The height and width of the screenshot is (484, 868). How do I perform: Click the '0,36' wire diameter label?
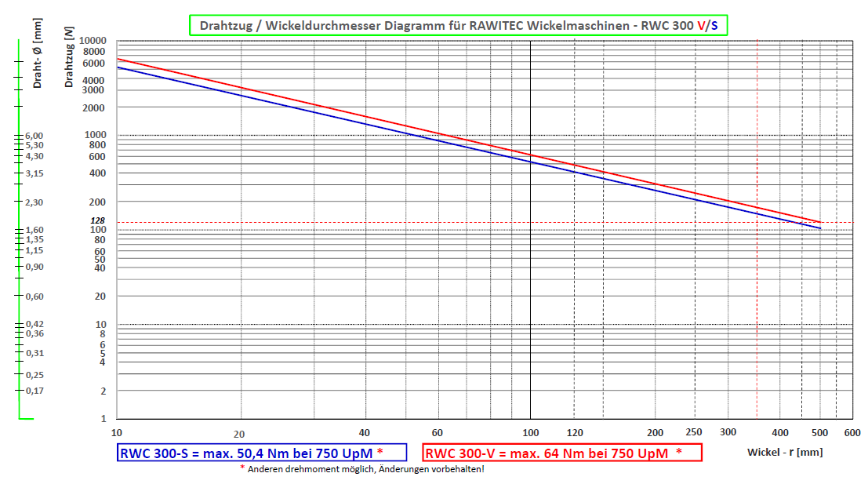click(x=35, y=333)
